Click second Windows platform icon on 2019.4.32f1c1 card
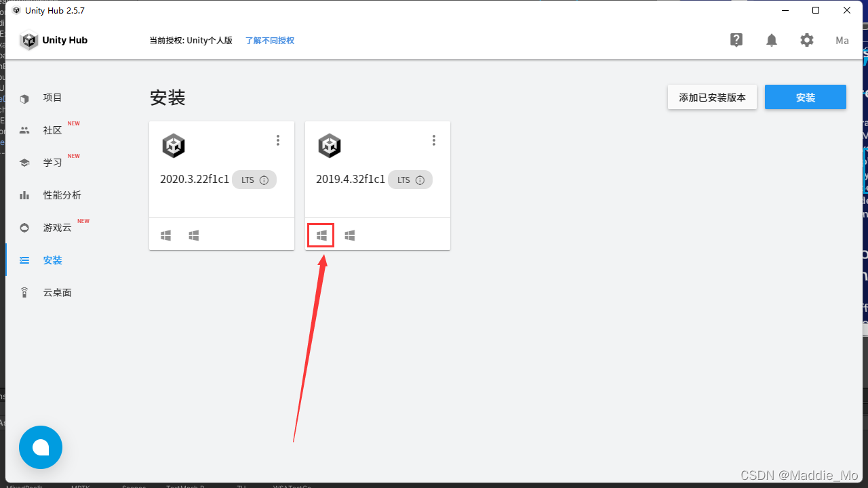Image resolution: width=868 pixels, height=488 pixels. click(350, 235)
